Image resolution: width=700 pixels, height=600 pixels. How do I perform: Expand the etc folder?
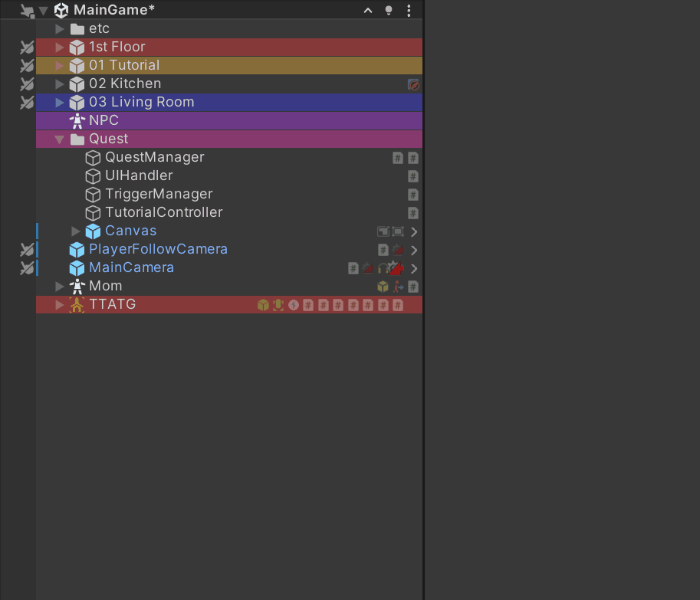tap(59, 29)
